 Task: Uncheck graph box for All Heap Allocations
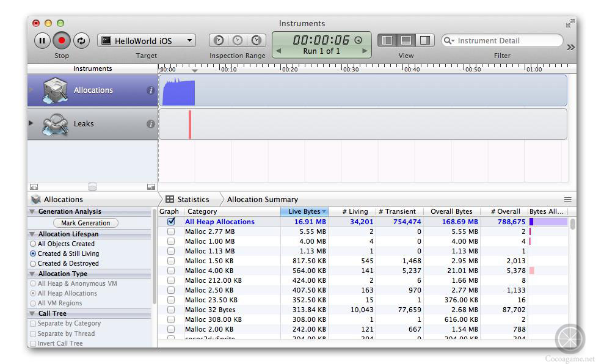[171, 222]
